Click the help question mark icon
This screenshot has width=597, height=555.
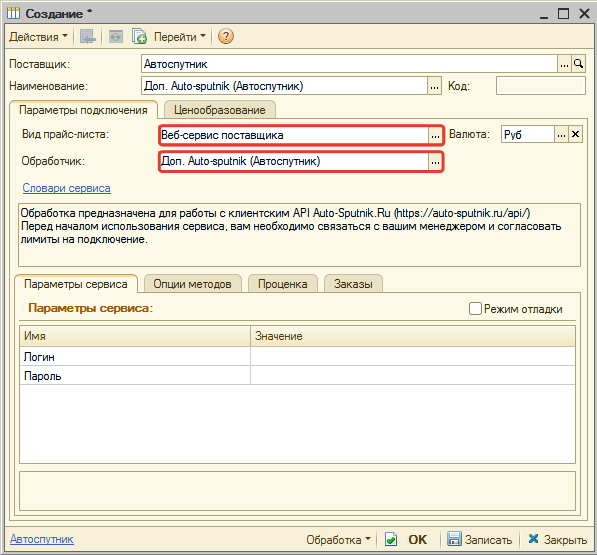pos(225,37)
